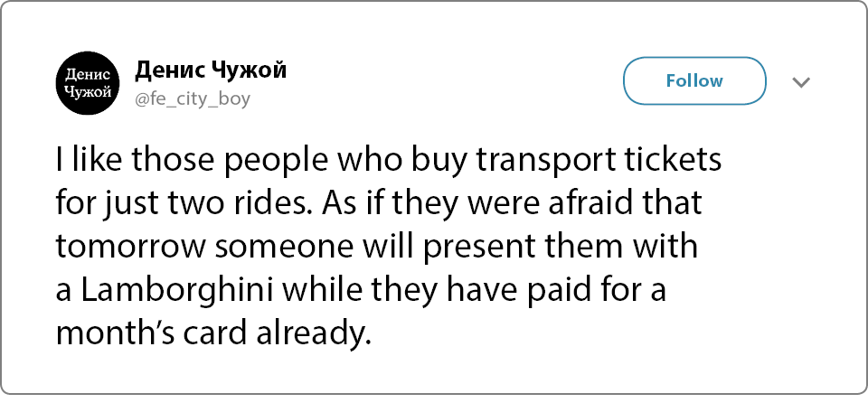Open the Денис Чужой display name link

coord(211,70)
